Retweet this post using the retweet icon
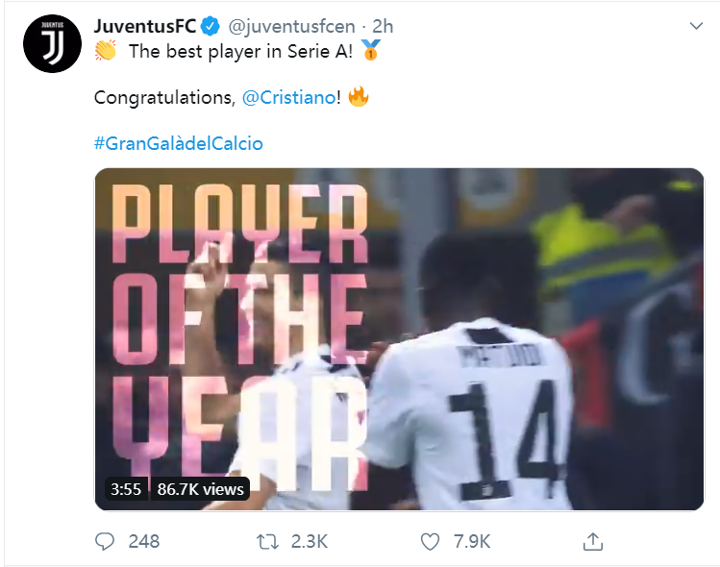 click(268, 541)
